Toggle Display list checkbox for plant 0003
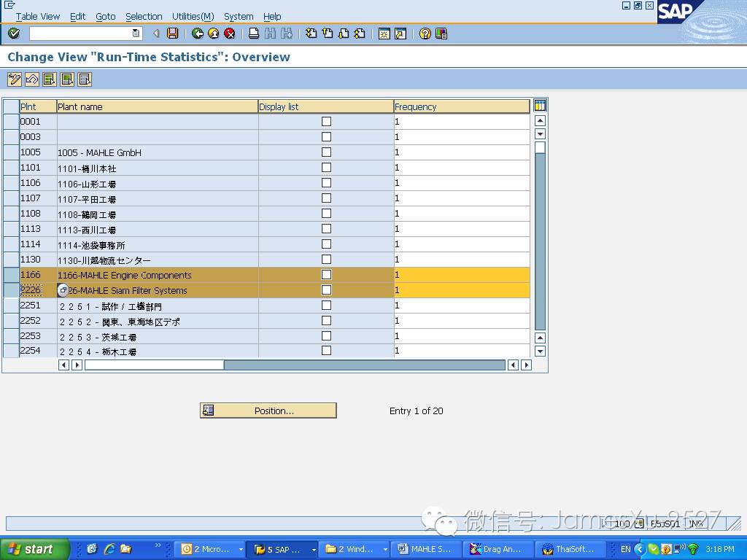The image size is (747, 560). [326, 136]
